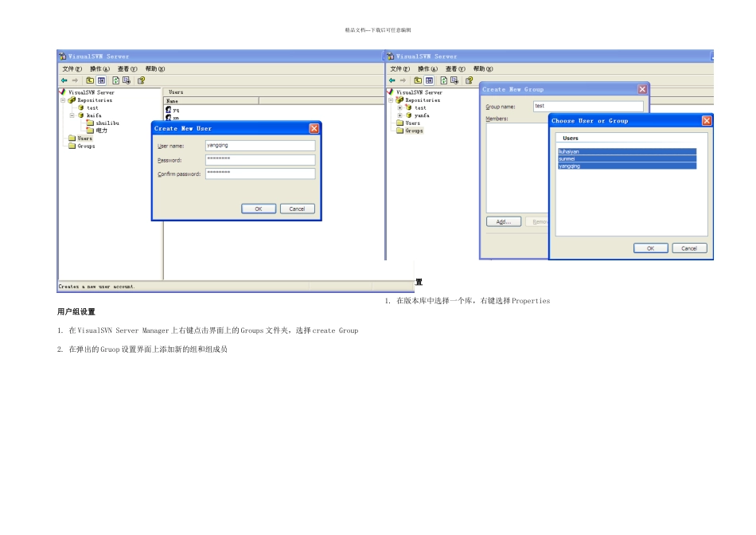Open 查看 menu in the Create New Group window
The height and width of the screenshot is (535, 756).
[455, 69]
